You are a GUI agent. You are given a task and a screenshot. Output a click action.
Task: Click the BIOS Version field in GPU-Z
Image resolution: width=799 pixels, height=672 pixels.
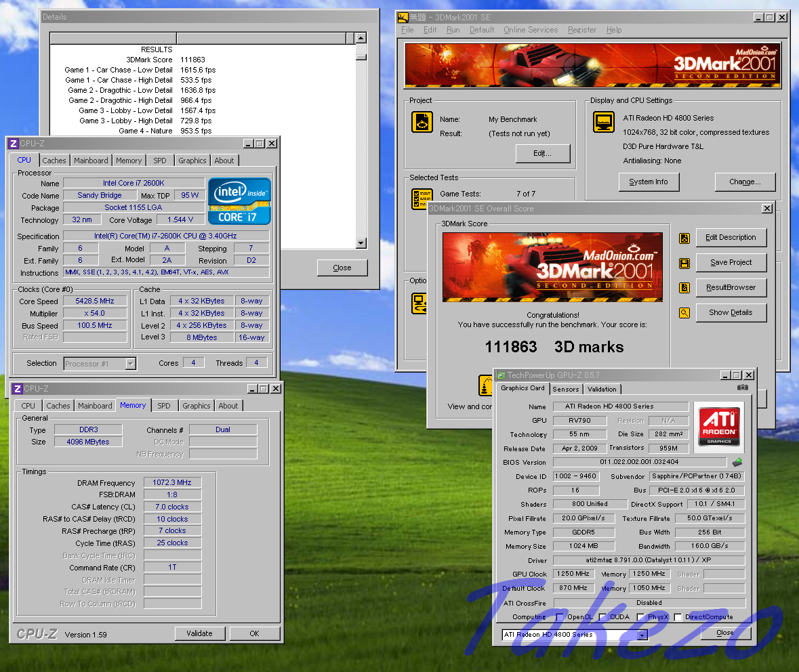click(639, 462)
